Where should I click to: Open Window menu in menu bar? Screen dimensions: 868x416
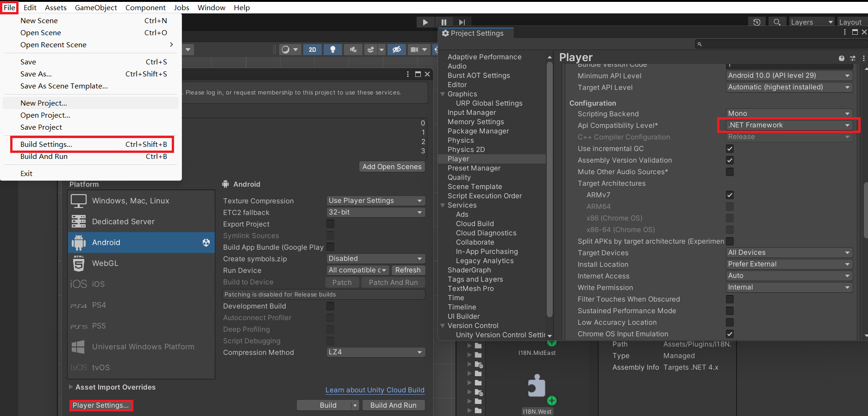(212, 7)
